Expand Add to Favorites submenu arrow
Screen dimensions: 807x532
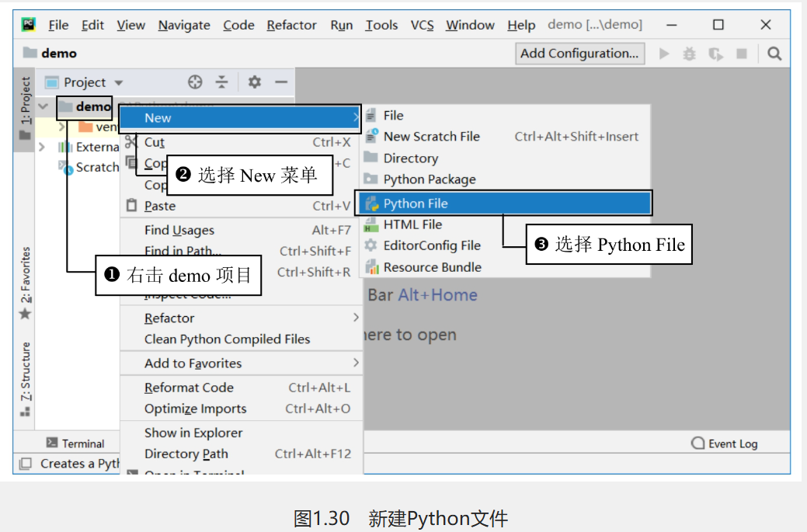(x=356, y=363)
